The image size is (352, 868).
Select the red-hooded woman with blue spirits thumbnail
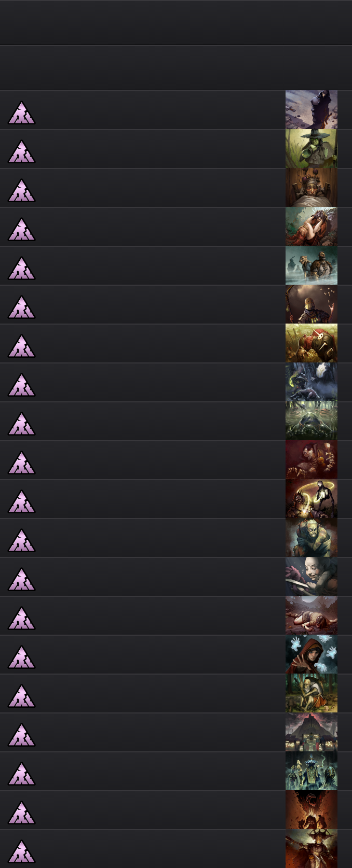tap(312, 654)
